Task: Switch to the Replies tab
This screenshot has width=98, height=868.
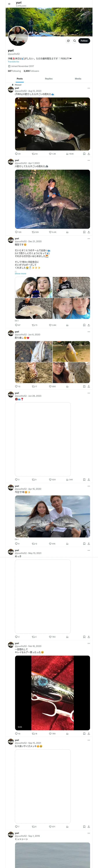Action: coord(49,79)
